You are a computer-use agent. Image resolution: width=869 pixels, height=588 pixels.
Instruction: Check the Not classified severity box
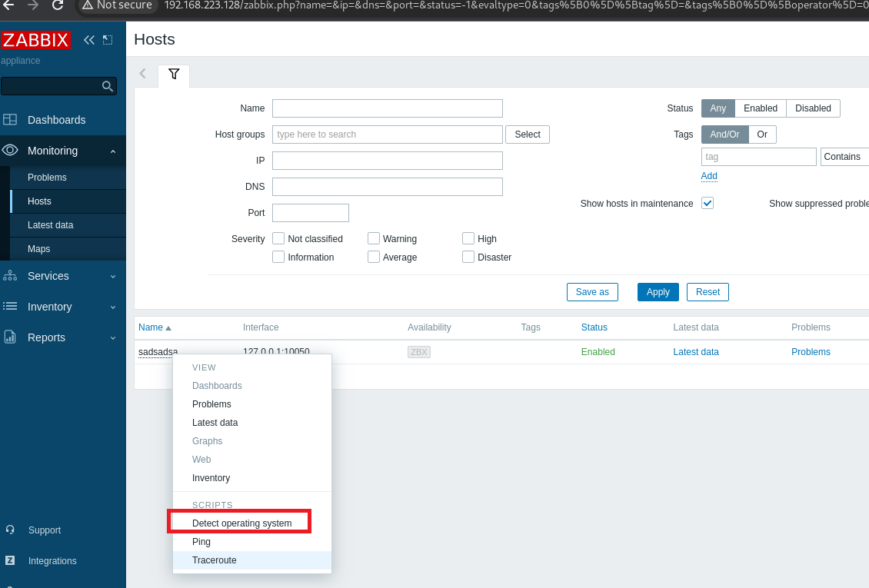[278, 238]
